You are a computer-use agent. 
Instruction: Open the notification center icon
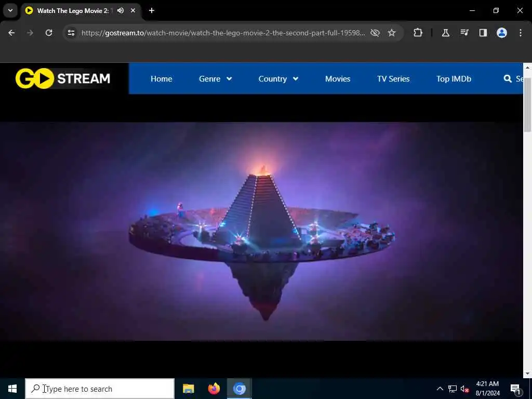point(515,389)
